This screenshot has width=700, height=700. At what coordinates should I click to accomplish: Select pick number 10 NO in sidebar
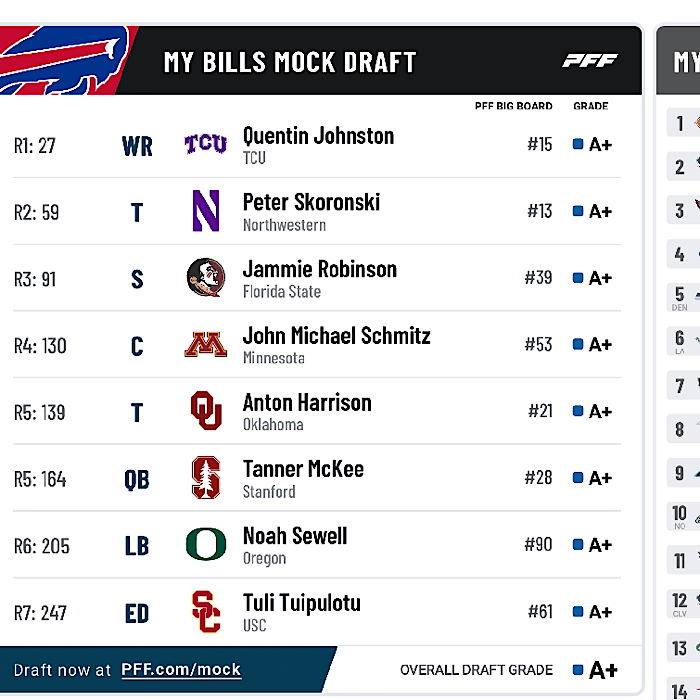(679, 517)
